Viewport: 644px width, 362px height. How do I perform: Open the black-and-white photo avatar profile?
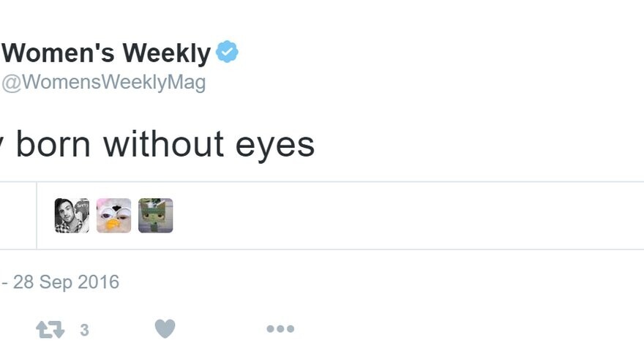[72, 216]
